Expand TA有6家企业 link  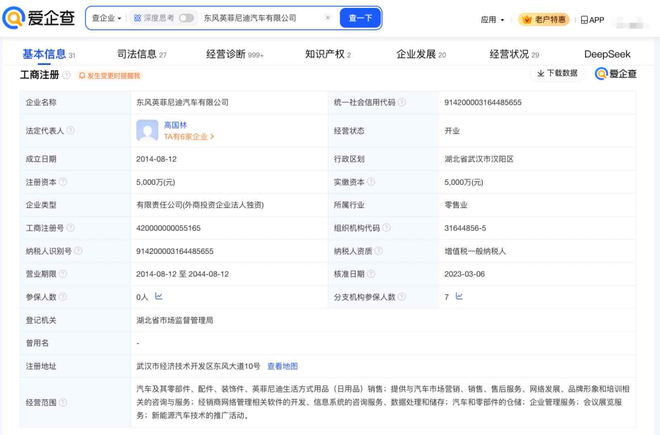point(189,136)
